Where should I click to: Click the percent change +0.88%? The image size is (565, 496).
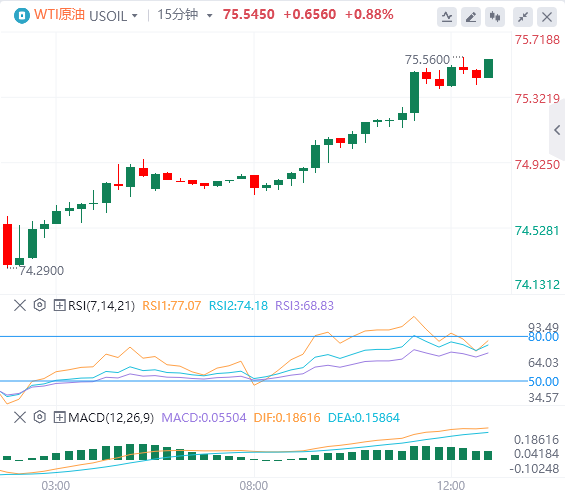(369, 15)
